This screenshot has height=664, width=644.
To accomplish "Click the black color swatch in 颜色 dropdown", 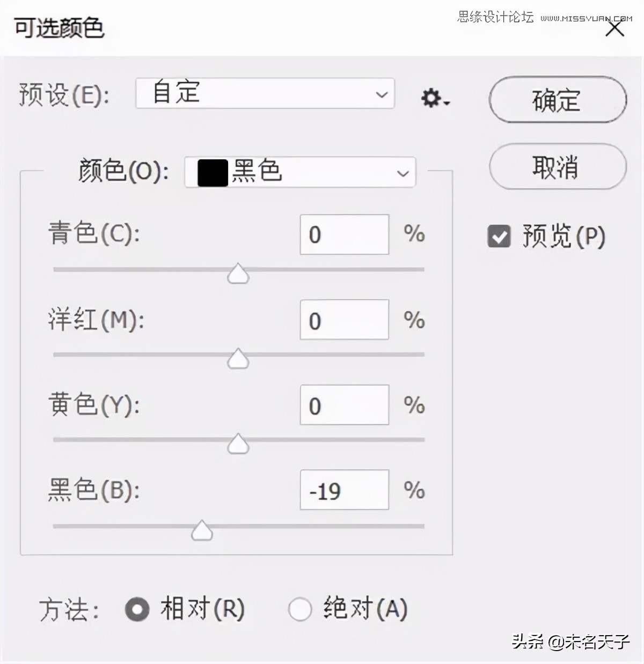I will (x=210, y=173).
